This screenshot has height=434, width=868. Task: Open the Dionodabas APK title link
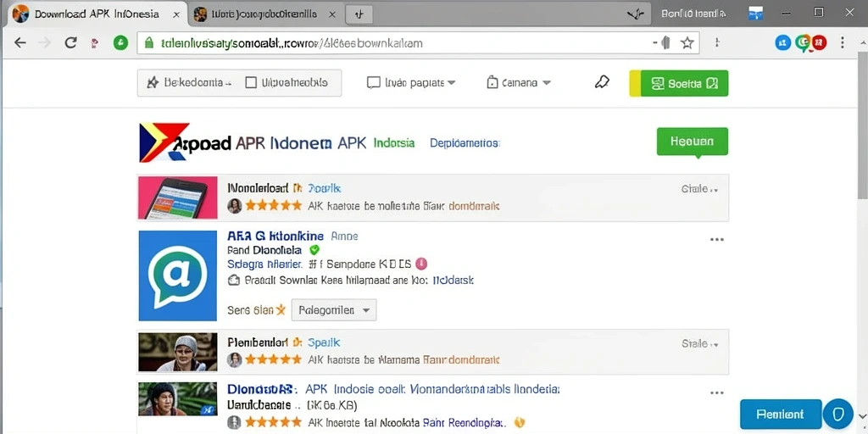point(393,389)
